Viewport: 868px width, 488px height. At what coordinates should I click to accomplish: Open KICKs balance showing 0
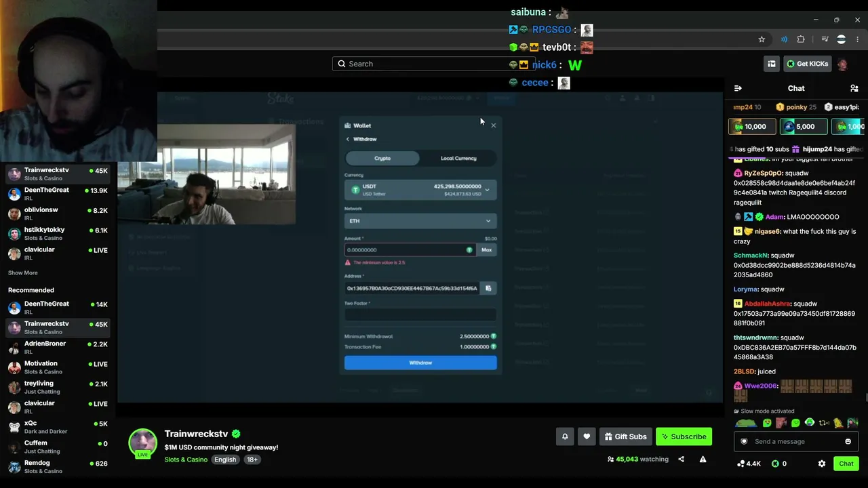pyautogui.click(x=779, y=464)
